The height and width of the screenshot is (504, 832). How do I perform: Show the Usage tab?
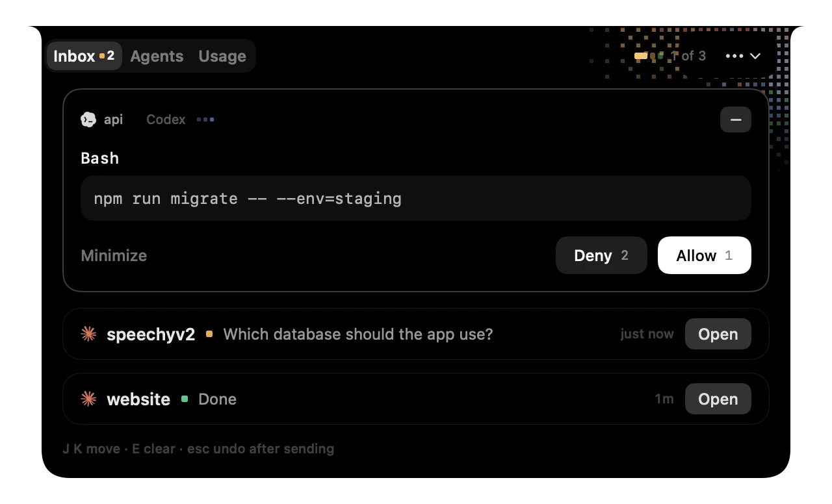222,57
